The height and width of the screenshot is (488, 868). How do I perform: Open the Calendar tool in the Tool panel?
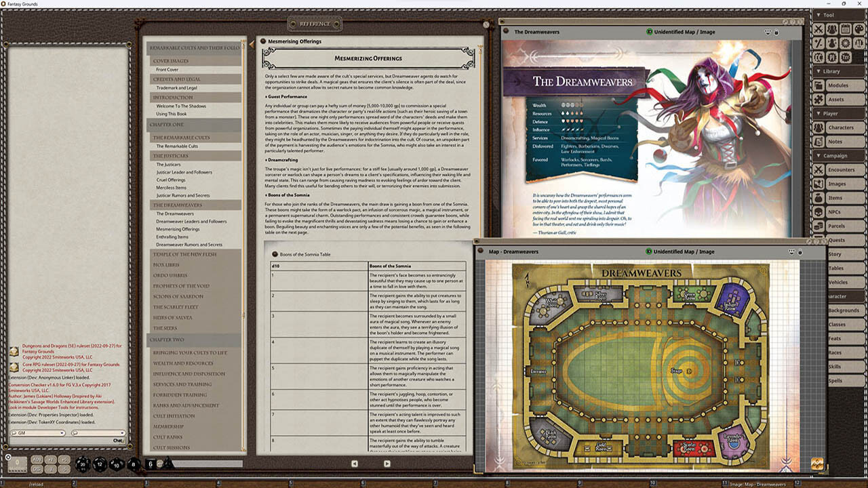pos(845,28)
